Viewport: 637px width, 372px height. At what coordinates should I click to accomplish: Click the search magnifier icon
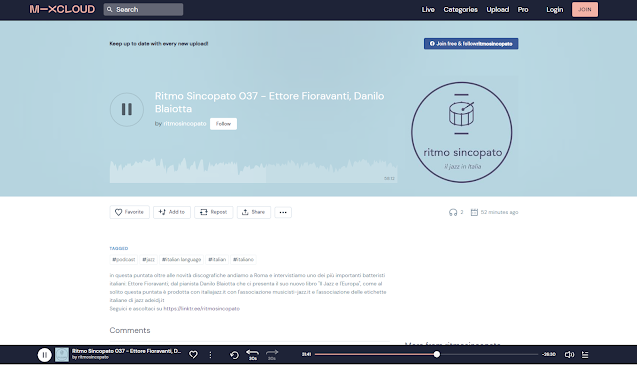(110, 9)
